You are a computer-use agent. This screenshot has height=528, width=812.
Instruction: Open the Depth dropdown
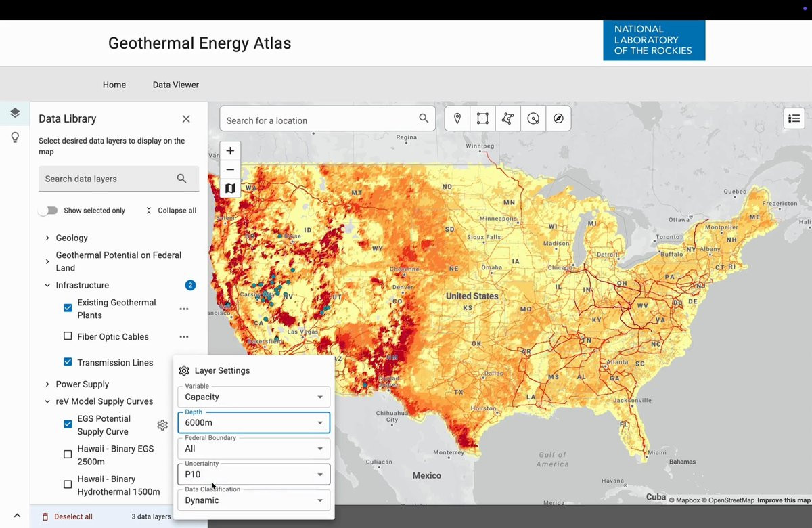click(x=254, y=422)
